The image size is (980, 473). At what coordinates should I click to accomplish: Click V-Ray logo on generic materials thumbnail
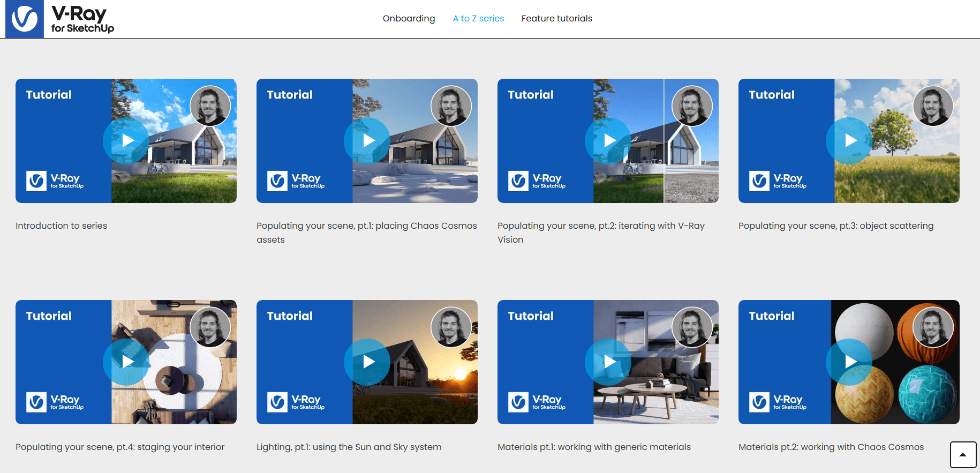(x=537, y=402)
